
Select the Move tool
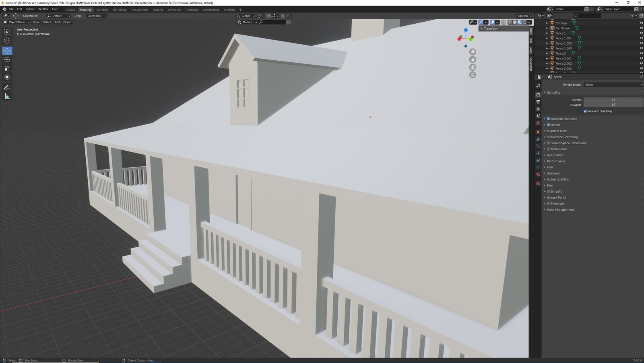point(7,51)
